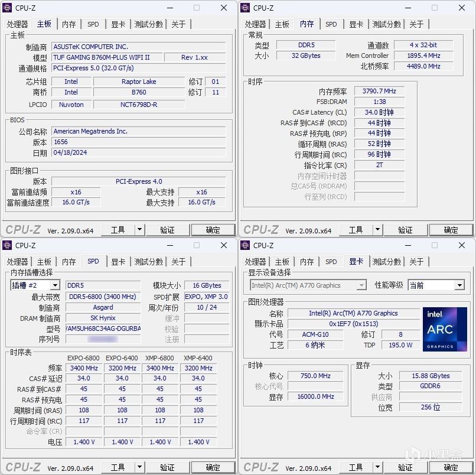
Task: Click manufacturer field ASUSTeK COMPUTER INC.
Action: click(138, 47)
